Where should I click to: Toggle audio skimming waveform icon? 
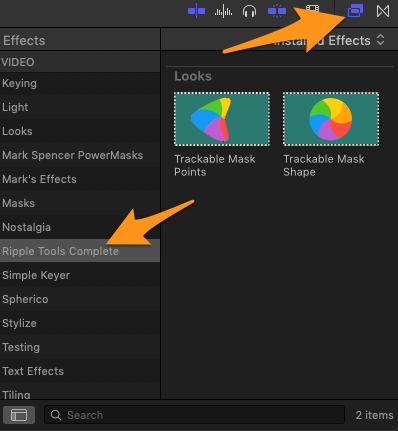pyautogui.click(x=223, y=12)
